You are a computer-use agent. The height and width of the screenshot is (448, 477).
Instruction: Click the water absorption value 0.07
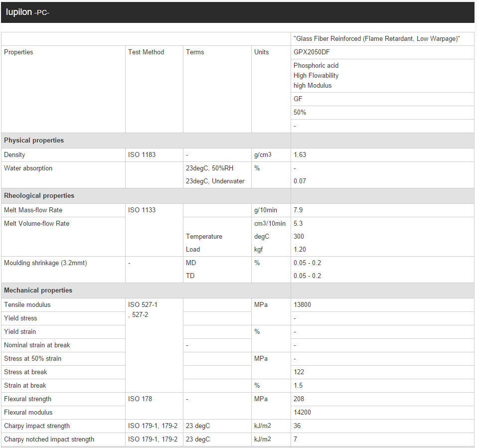pos(300,181)
